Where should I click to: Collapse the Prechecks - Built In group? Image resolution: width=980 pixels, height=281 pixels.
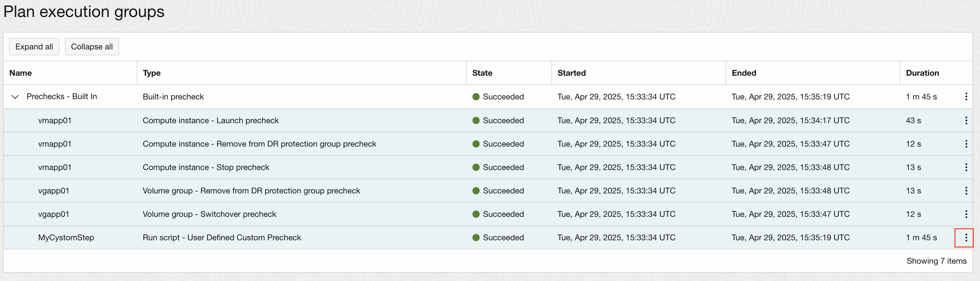point(15,97)
